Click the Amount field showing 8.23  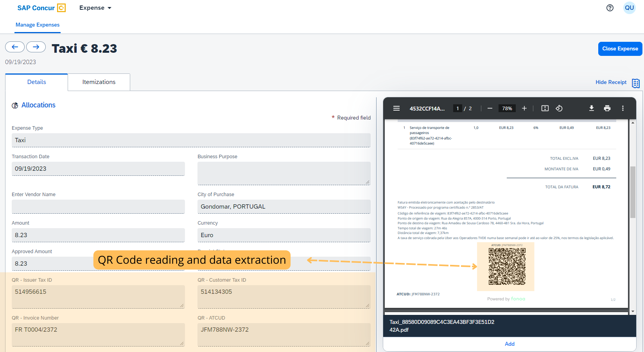tap(98, 235)
